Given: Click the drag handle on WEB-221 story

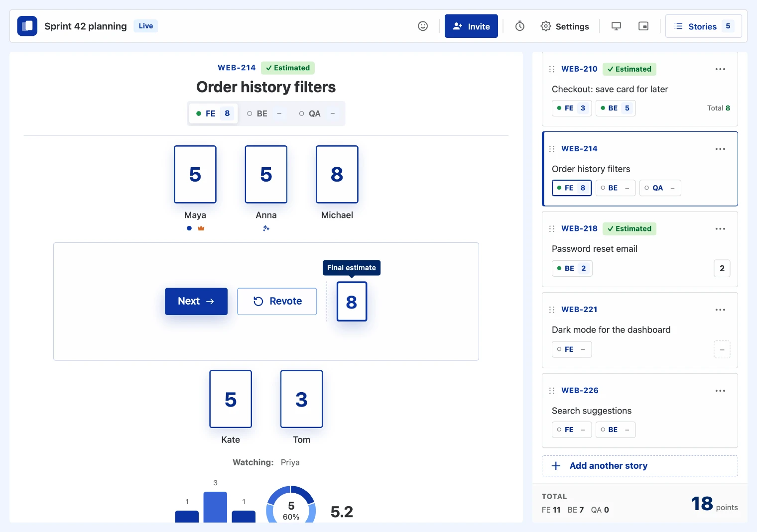Looking at the screenshot, I should [552, 310].
